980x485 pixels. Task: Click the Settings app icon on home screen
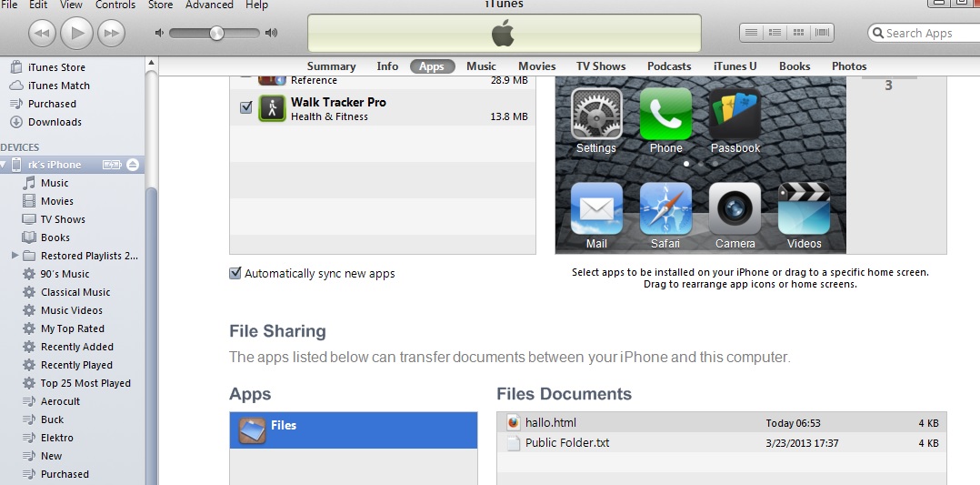pyautogui.click(x=596, y=114)
